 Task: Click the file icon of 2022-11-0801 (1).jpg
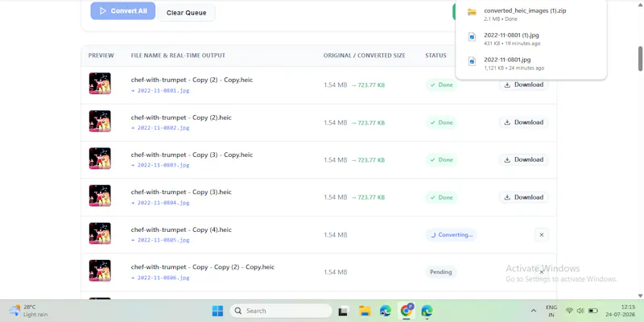472,37
